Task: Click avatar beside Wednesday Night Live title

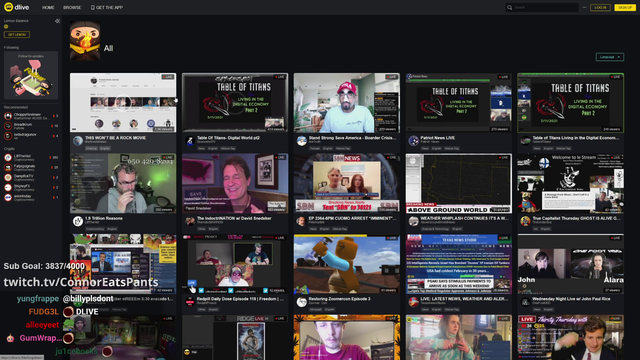Action: [x=525, y=302]
